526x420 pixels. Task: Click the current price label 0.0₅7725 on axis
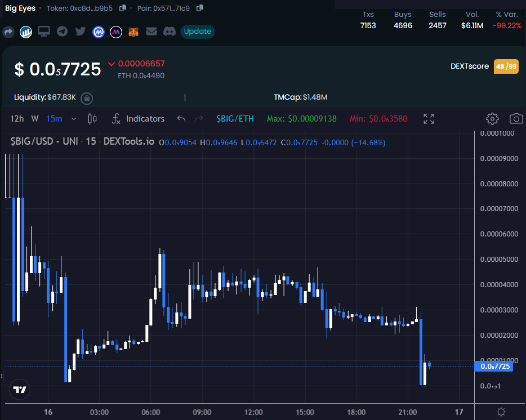(x=494, y=367)
